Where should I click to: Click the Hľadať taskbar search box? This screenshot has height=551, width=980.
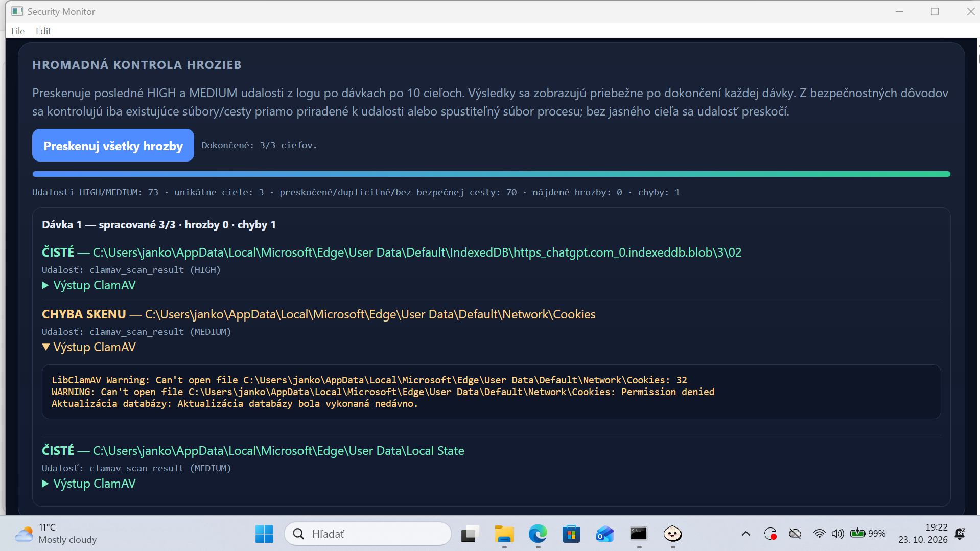coord(368,534)
